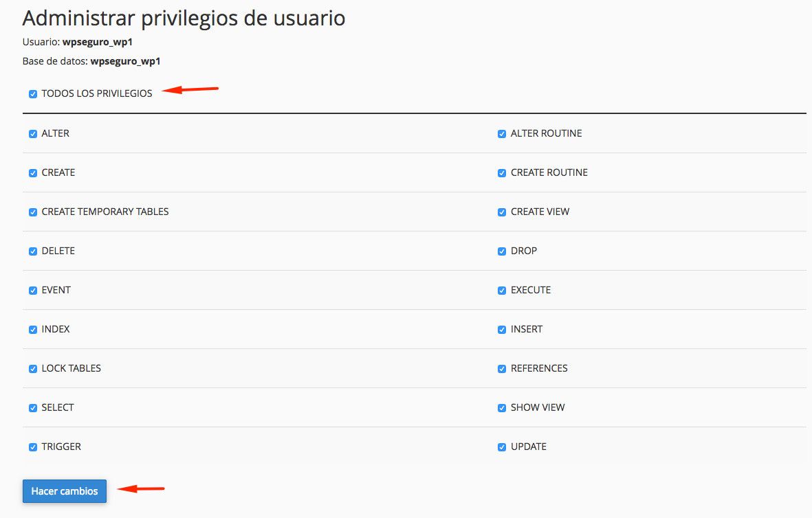Disable the LOCK TABLES privilege

33,369
